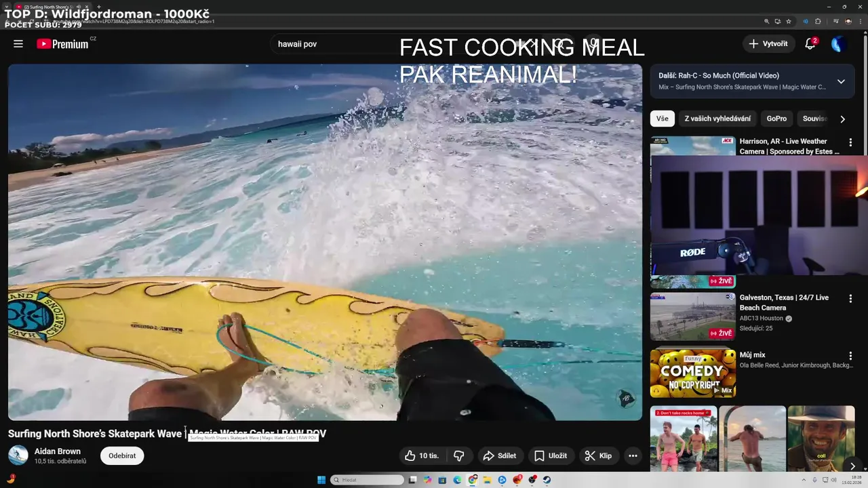
Task: Click the video title Surfing North Shore's Skatepark Wave
Action: [167, 433]
